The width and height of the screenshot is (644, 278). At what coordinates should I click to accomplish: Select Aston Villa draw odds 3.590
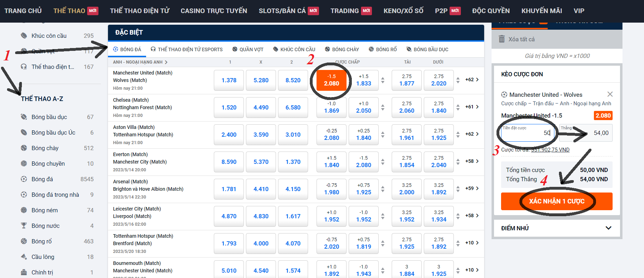261,135
